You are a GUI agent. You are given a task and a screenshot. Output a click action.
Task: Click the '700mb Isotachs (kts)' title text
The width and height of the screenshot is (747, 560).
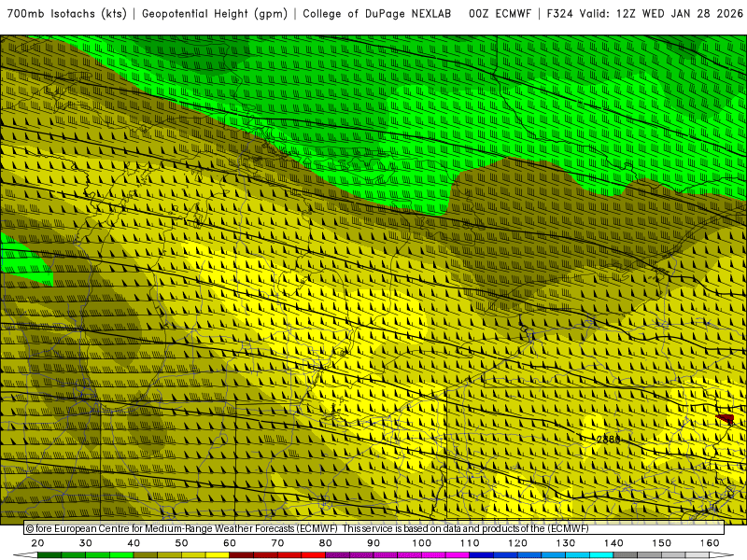coord(67,14)
